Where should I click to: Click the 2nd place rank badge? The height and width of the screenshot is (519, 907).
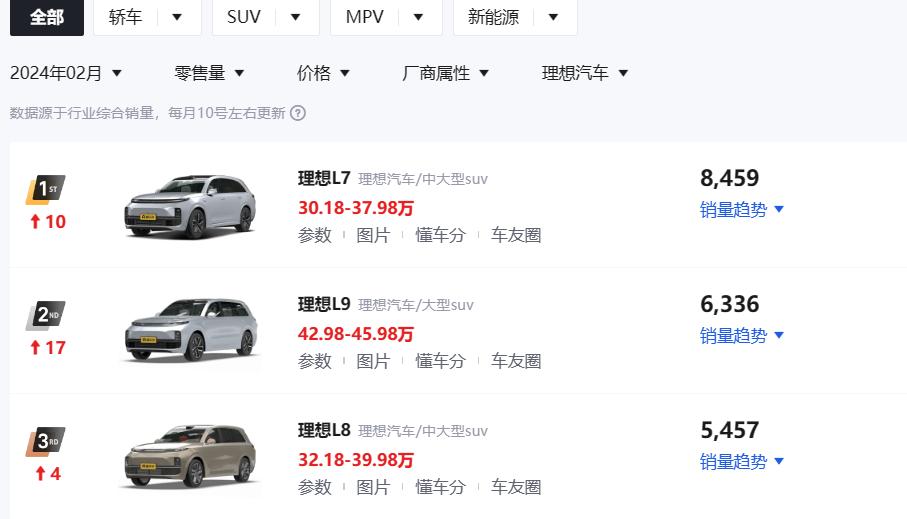coord(46,315)
